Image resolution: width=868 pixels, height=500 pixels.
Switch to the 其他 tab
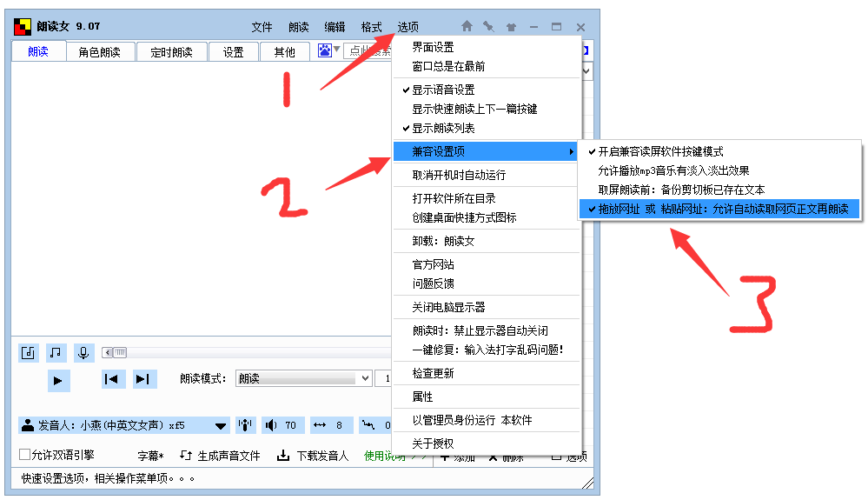[284, 52]
